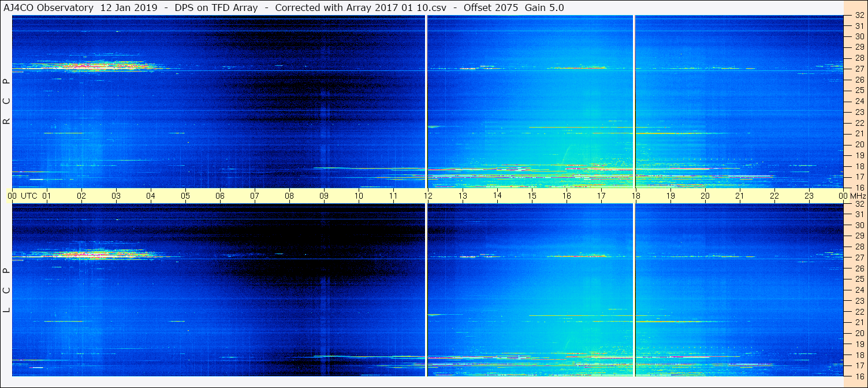Select the 08 hour marker on time axis
This screenshot has width=868, height=388.
(x=289, y=196)
